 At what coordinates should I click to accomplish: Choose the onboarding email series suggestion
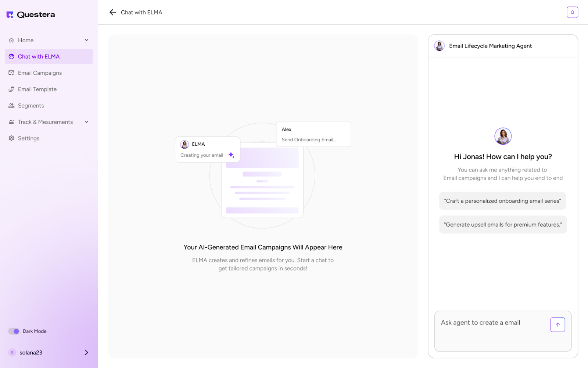click(502, 201)
